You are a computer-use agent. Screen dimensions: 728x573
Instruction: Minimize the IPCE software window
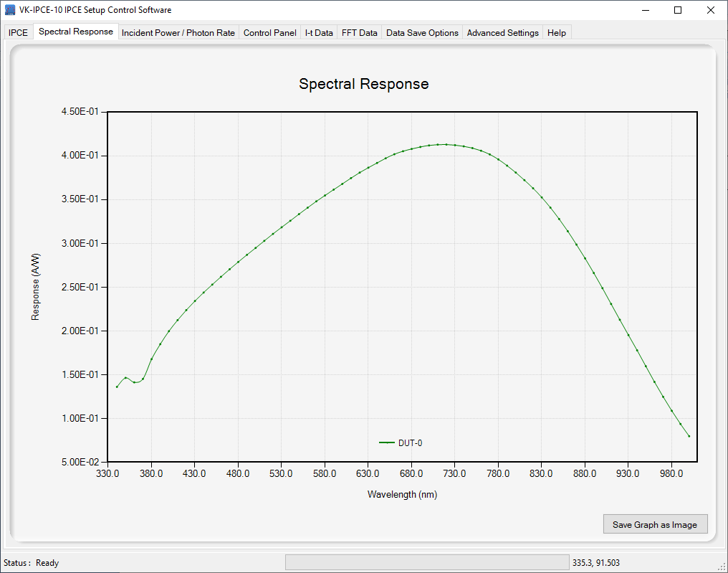coord(645,10)
